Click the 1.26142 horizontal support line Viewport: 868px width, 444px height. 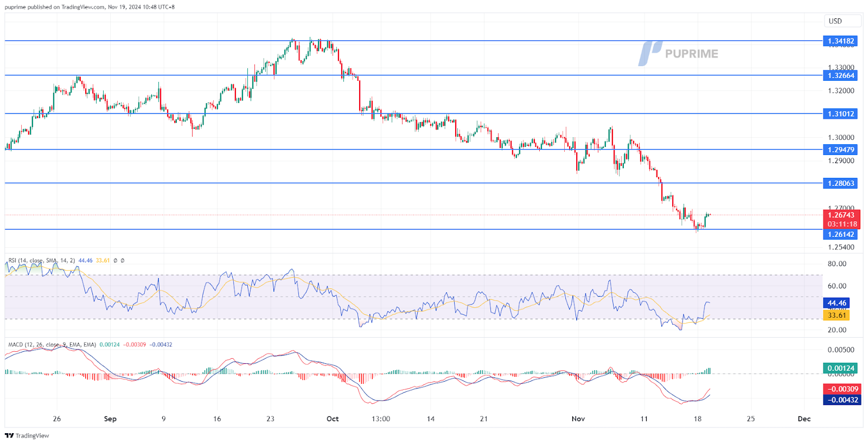413,229
